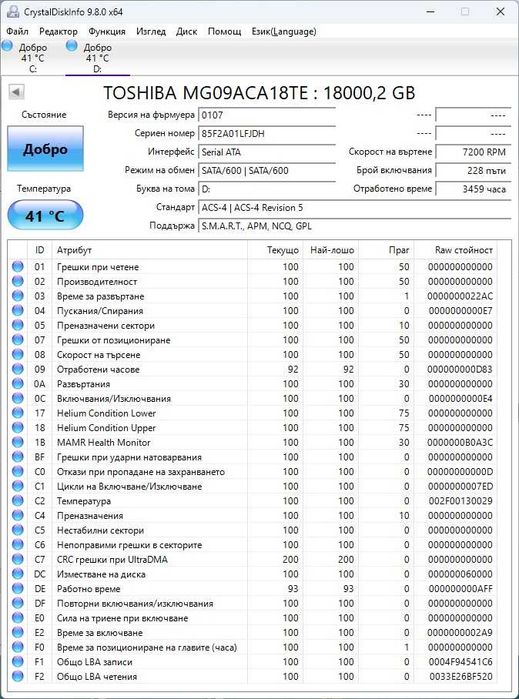Click status orb for 08 Скорост на търсене

(17, 354)
